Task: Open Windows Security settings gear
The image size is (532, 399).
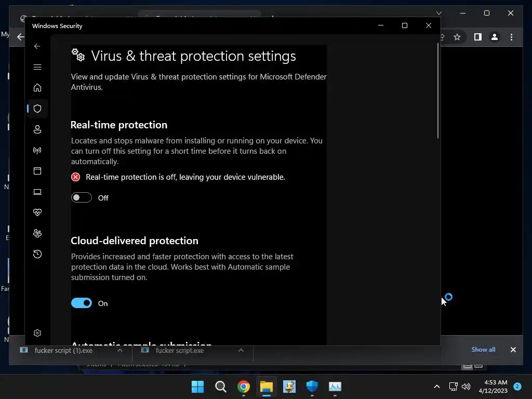Action: [x=37, y=333]
